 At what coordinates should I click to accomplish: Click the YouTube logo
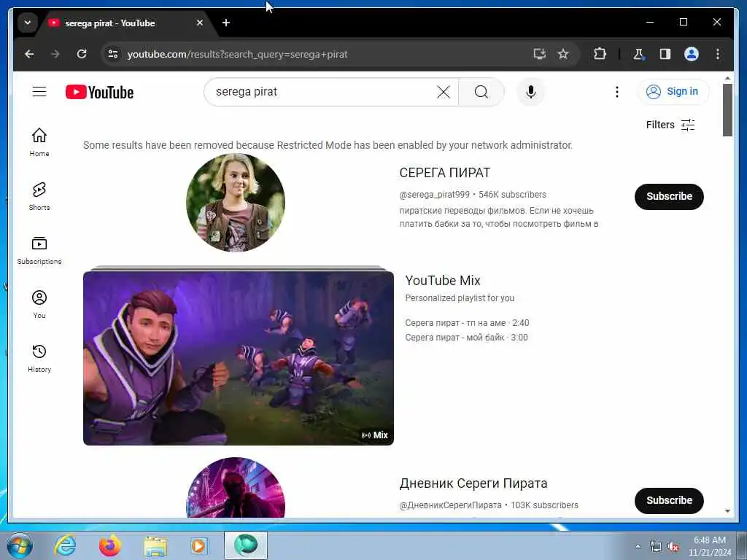(x=99, y=92)
